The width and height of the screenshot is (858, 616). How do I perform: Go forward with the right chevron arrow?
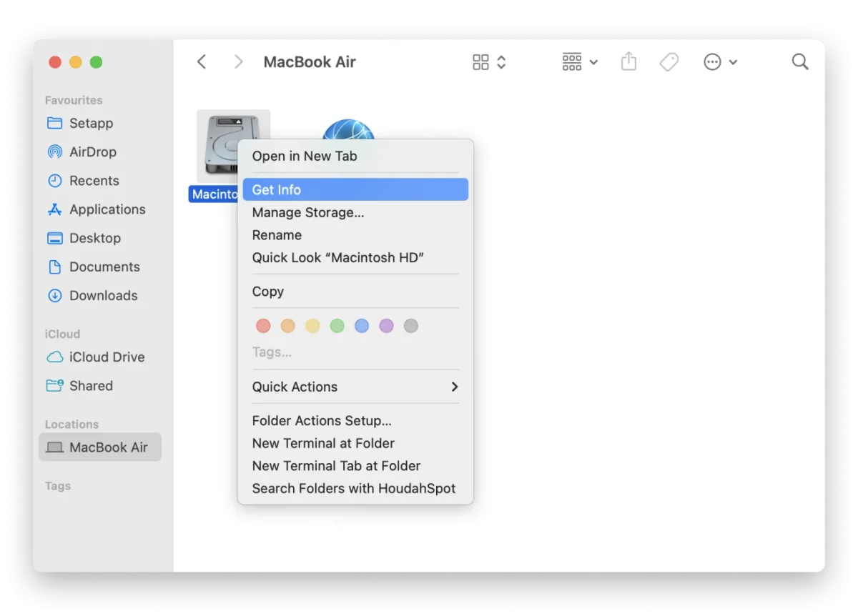click(239, 62)
